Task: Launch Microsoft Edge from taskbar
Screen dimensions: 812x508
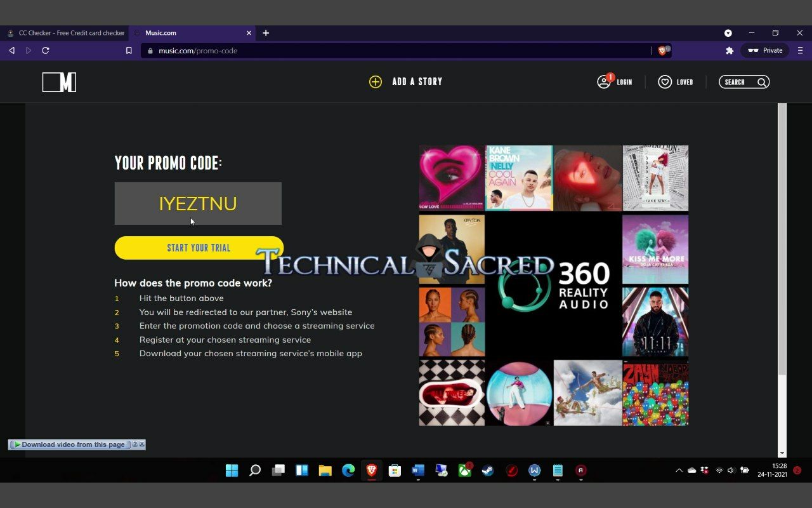Action: 348,471
